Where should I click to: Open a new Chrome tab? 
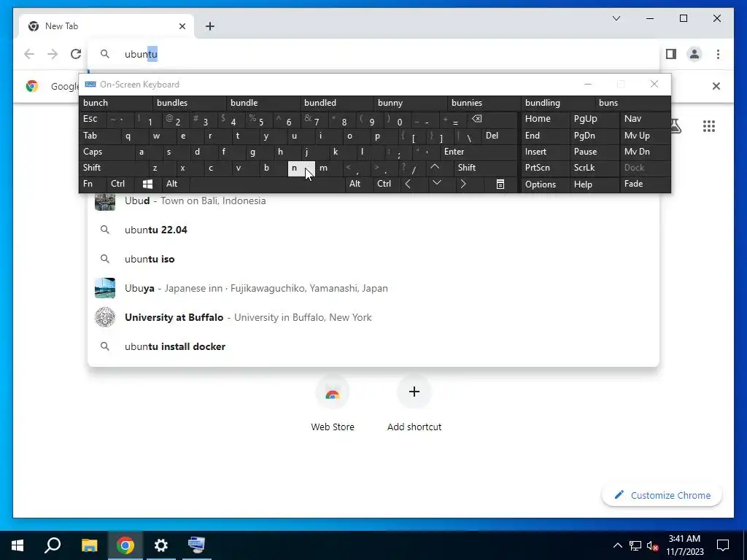(210, 26)
